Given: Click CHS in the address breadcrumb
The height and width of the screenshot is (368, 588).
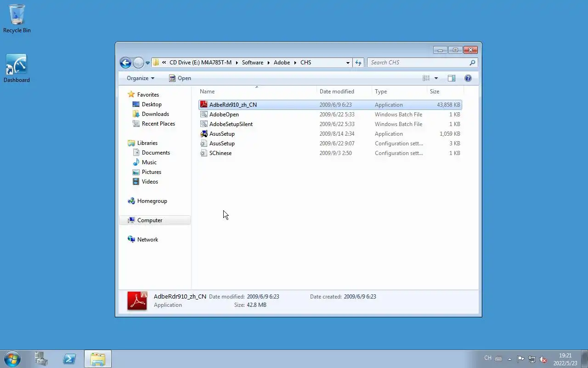Looking at the screenshot, I should (x=305, y=63).
